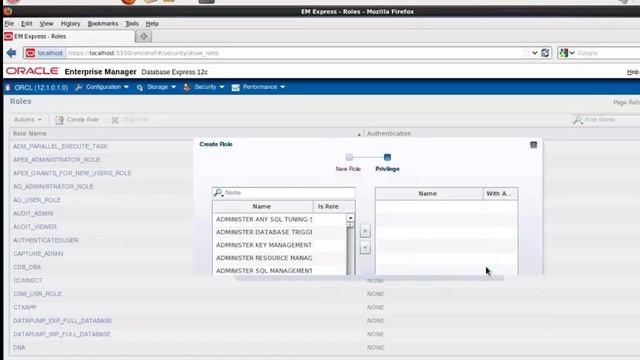Click the Performance chart icon
This screenshot has height=360, width=640.
[x=236, y=87]
